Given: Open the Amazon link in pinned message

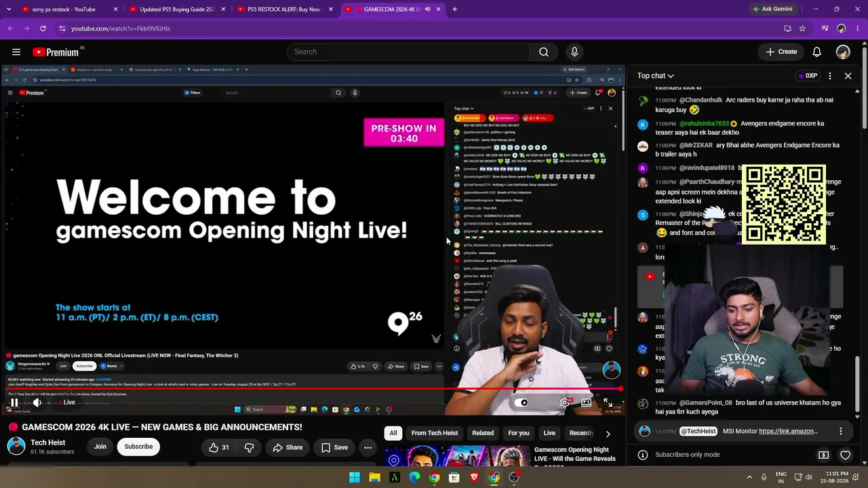Looking at the screenshot, I should [788, 431].
